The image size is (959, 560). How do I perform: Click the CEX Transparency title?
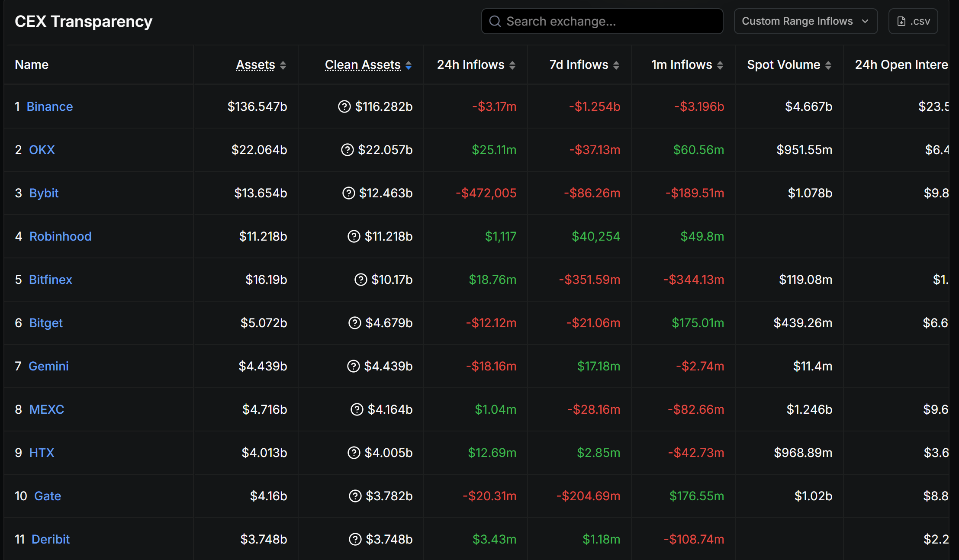coord(84,21)
